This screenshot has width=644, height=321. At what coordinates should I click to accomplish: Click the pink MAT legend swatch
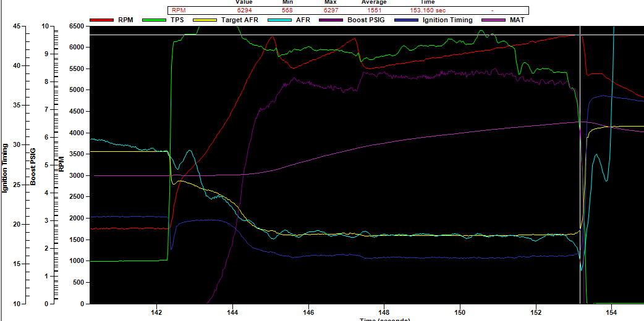496,20
